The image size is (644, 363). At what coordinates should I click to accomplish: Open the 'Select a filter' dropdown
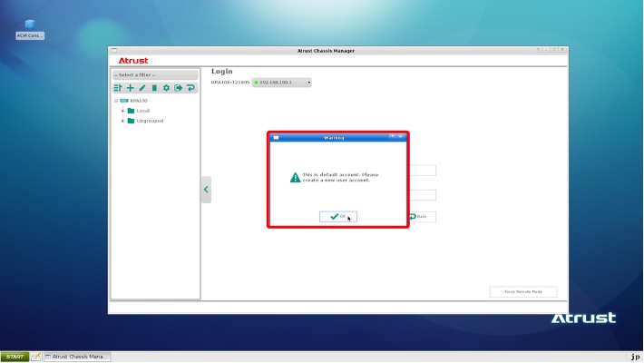click(154, 74)
